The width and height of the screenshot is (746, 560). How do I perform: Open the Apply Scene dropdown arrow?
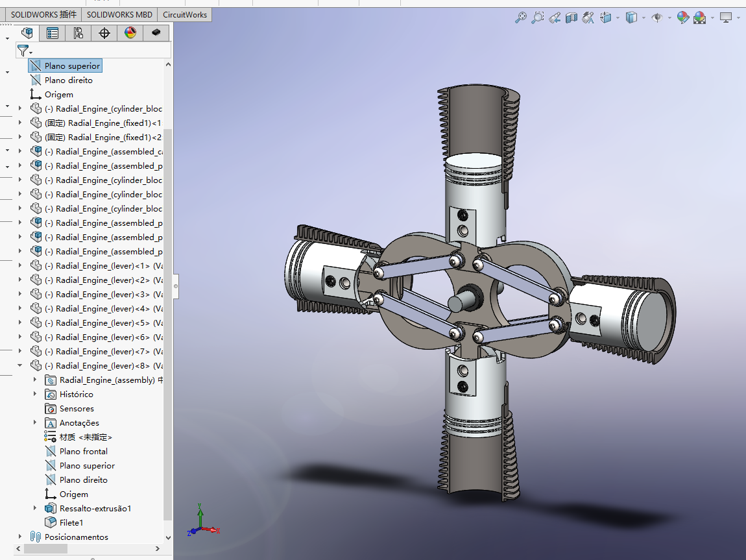(x=712, y=18)
